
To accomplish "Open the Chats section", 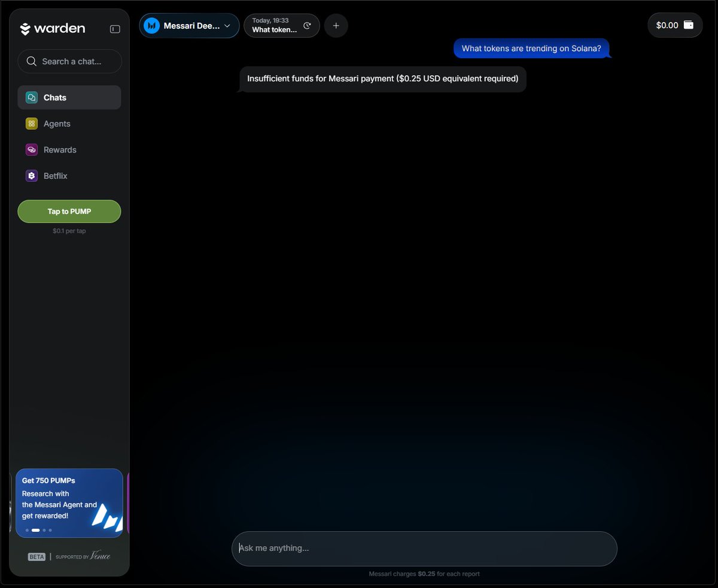I will 69,98.
